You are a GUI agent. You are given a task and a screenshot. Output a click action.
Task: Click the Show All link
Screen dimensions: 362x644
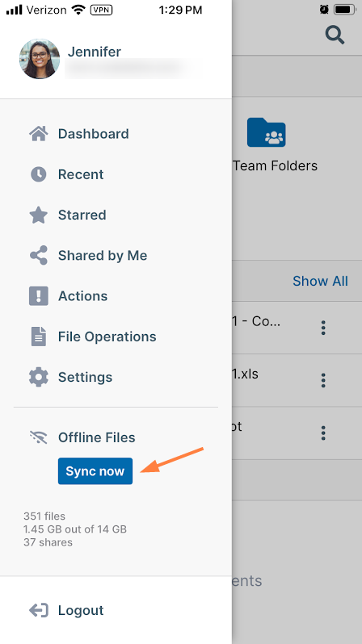click(x=320, y=281)
